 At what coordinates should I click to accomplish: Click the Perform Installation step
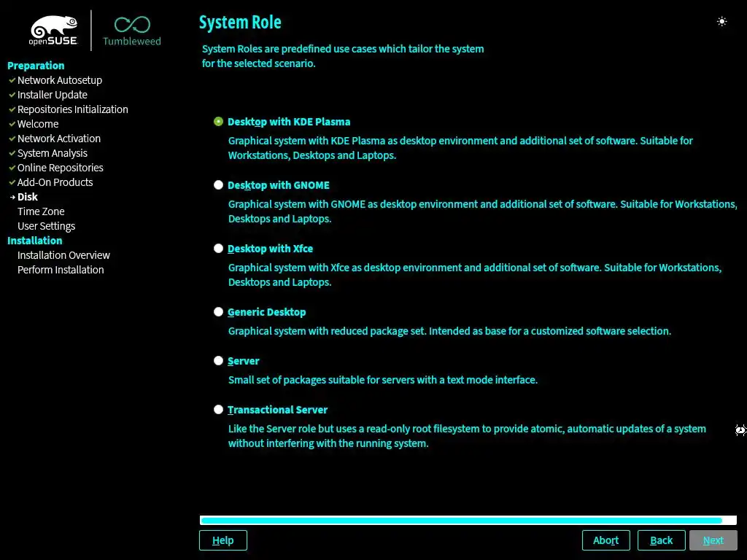click(x=61, y=270)
